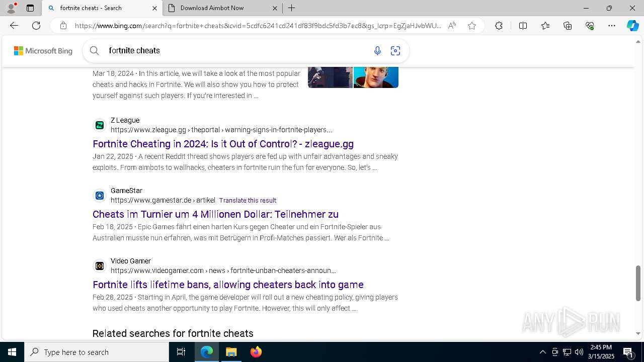
Task: Launch Firefox from taskbar
Action: [256, 352]
